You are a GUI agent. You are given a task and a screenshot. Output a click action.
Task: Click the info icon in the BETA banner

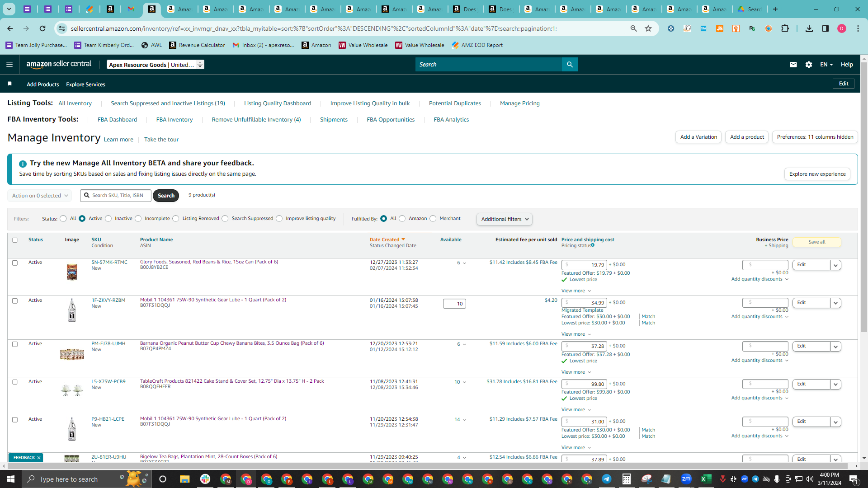click(23, 164)
